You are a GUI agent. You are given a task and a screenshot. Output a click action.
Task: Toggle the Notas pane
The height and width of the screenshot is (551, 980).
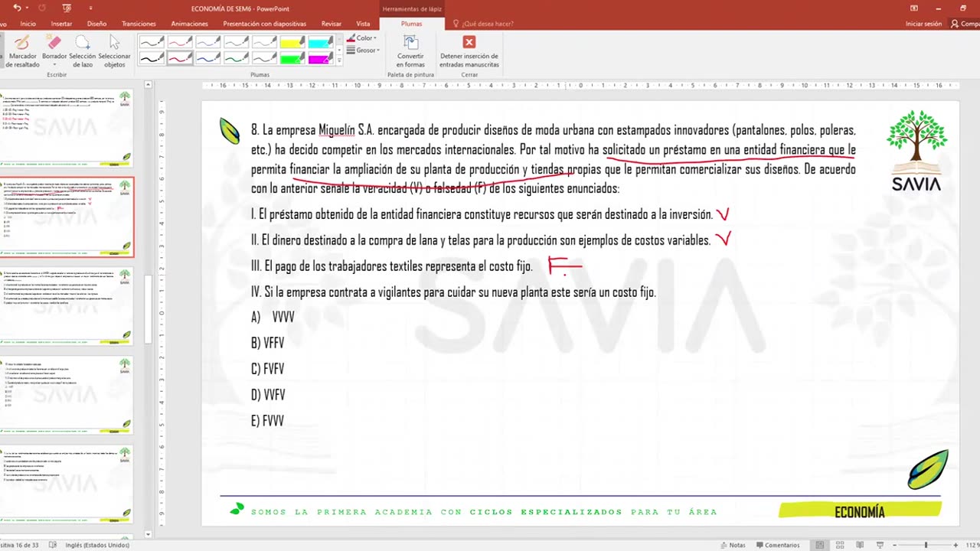(x=733, y=545)
